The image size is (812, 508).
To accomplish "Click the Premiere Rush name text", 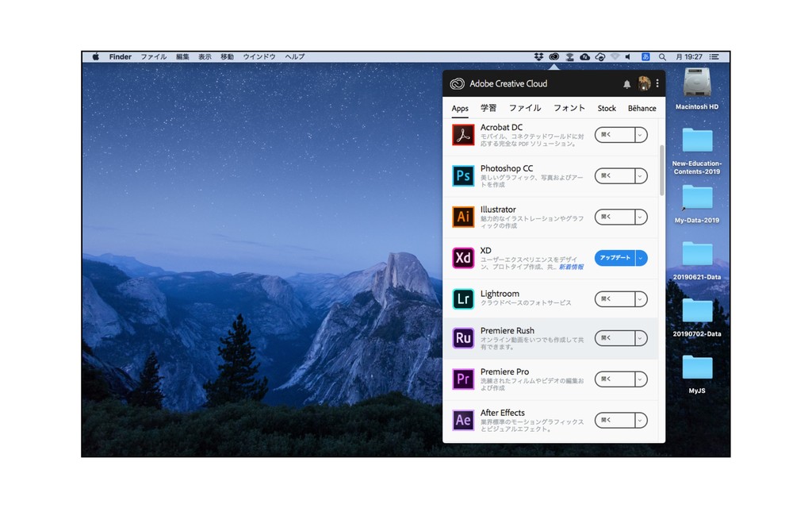I will pos(507,331).
